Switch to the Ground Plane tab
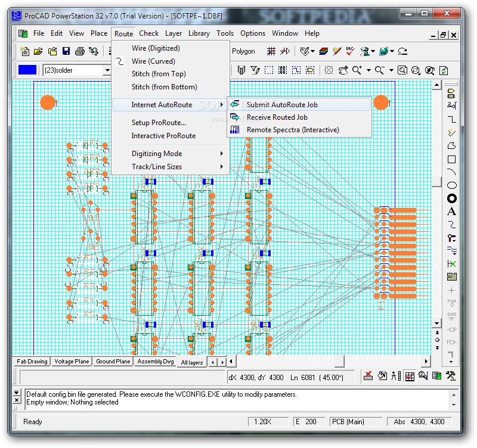 (x=113, y=362)
